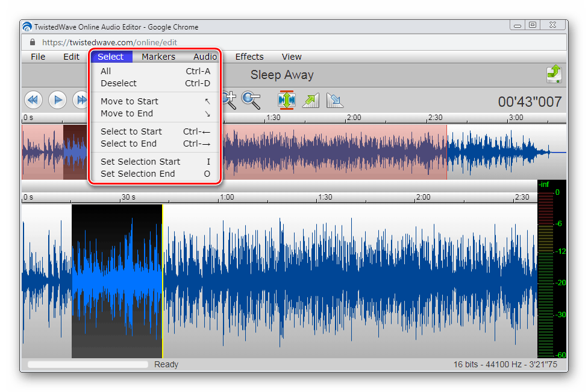This screenshot has height=392, width=588.
Task: Click the padlock icon in address bar
Action: [x=32, y=43]
